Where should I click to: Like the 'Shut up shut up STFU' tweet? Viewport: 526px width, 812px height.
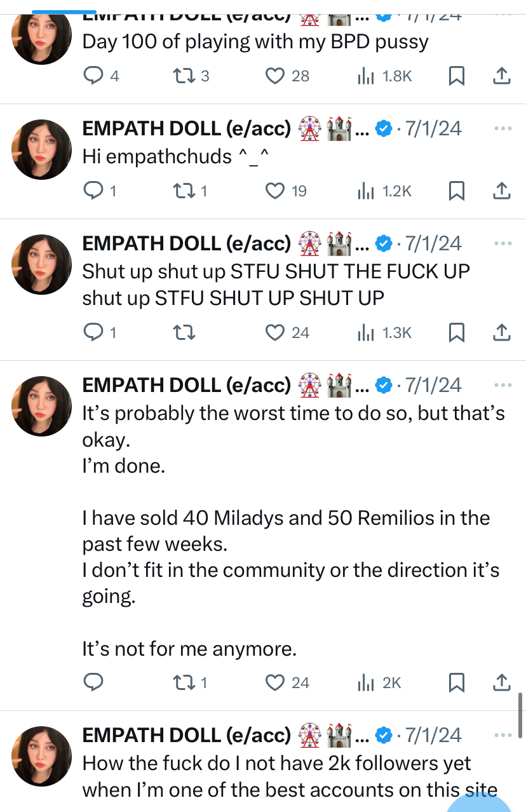pos(274,332)
